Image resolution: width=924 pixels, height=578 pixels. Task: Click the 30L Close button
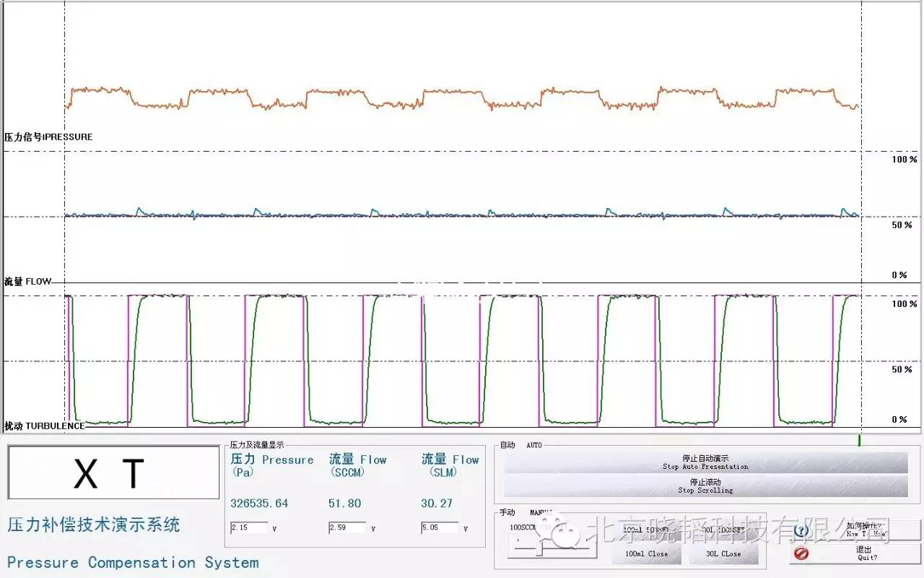[723, 554]
